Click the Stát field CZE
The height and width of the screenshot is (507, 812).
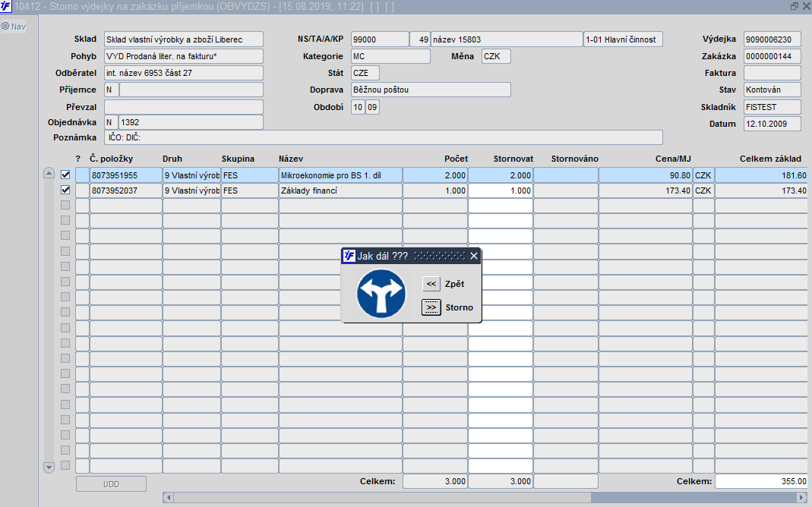pyautogui.click(x=365, y=73)
